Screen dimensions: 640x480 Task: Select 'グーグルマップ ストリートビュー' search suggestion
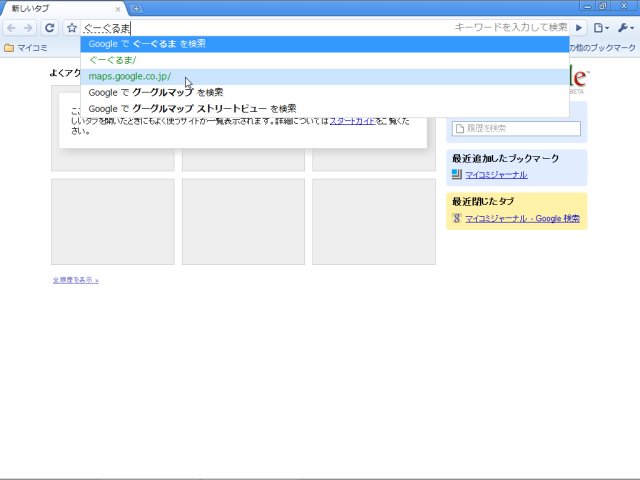[x=324, y=109]
